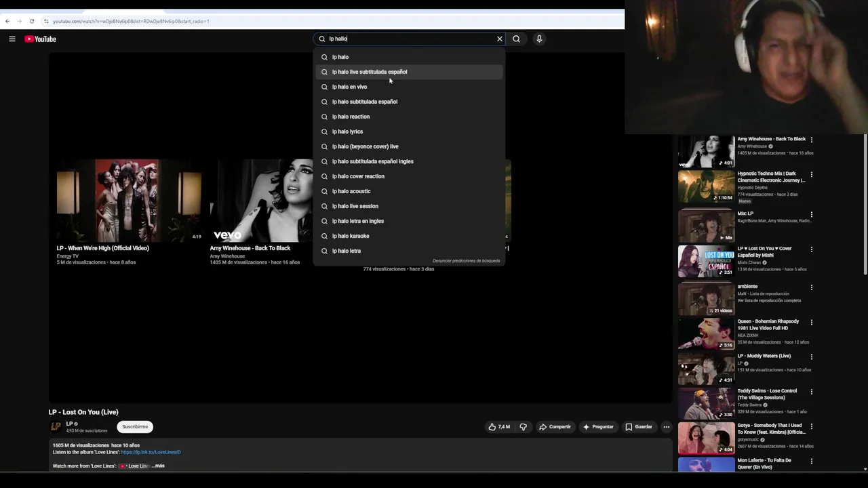Screen dimensions: 868x488
Task: Click the Preguntar button
Action: (598, 427)
